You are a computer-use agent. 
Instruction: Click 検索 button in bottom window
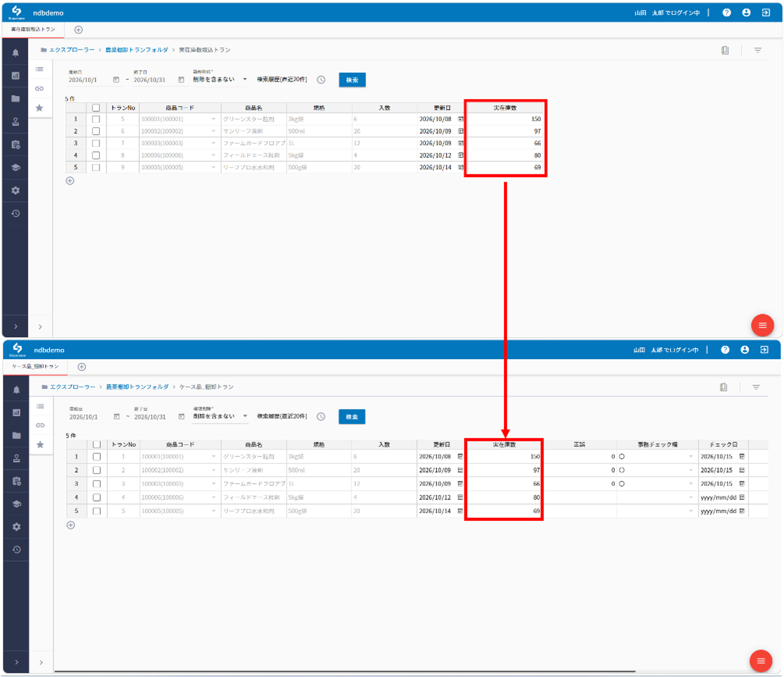[352, 417]
